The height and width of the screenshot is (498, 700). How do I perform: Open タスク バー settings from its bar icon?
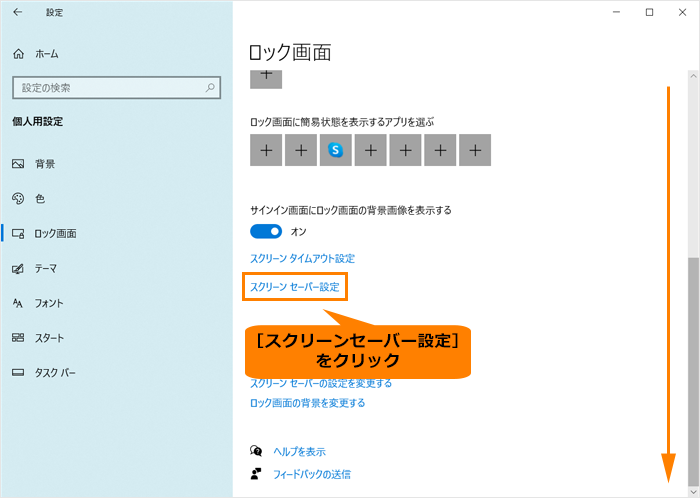click(18, 373)
